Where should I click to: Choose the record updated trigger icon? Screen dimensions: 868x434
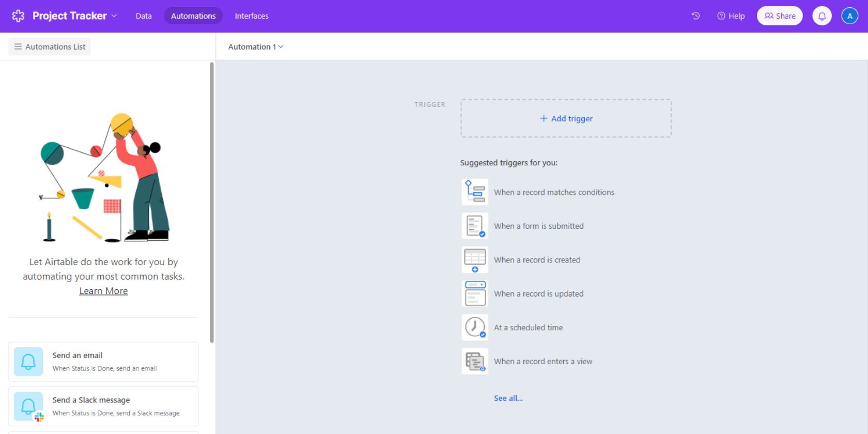[x=475, y=293]
